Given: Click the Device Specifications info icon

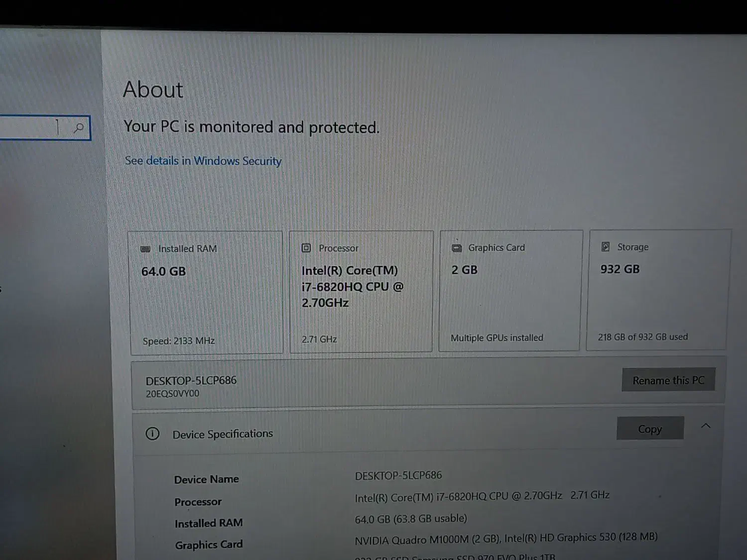Looking at the screenshot, I should [152, 434].
